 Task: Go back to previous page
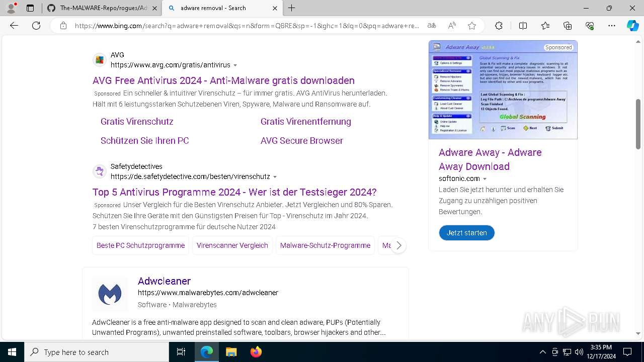(x=14, y=26)
